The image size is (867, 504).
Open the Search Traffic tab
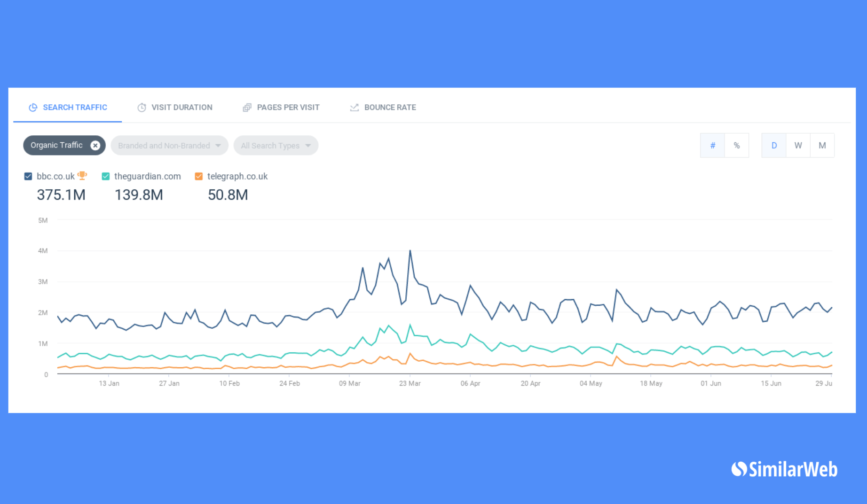68,108
